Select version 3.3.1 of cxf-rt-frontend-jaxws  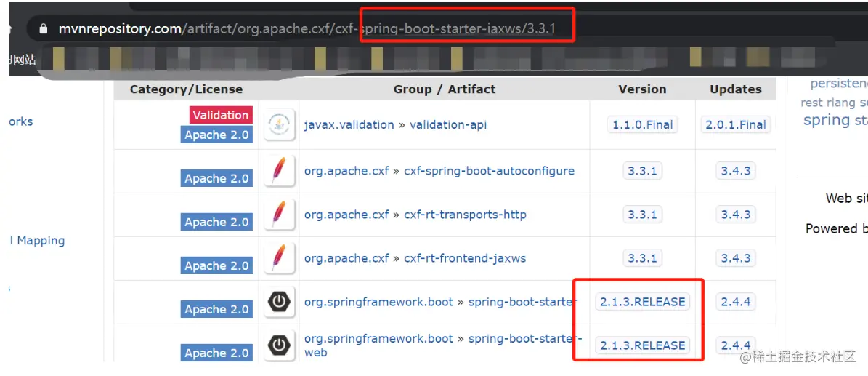tap(643, 258)
